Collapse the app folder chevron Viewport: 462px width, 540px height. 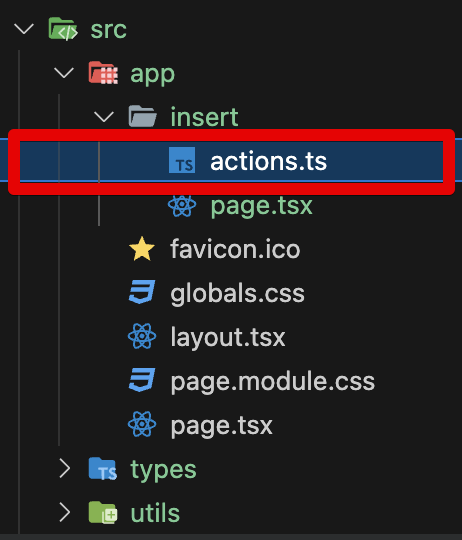click(x=64, y=73)
